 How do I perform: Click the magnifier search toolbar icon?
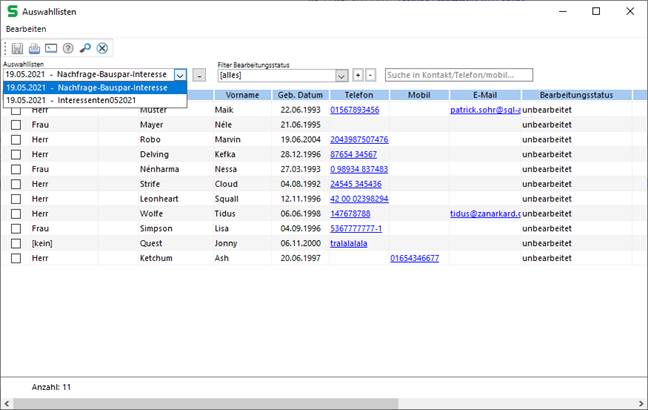point(84,48)
